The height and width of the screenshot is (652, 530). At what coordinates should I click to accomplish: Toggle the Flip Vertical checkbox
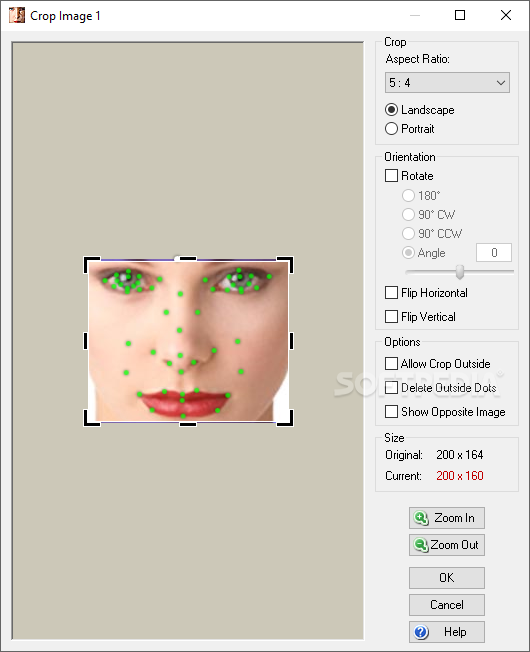[x=391, y=316]
